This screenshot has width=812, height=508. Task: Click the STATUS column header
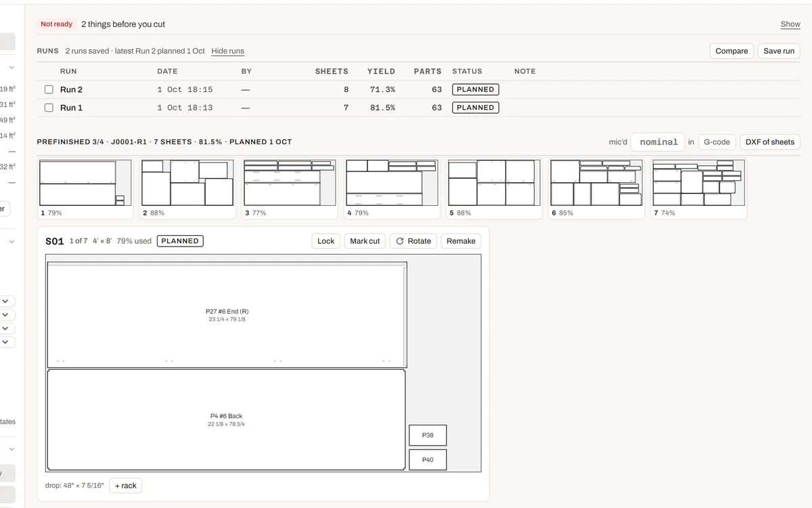[x=467, y=71]
